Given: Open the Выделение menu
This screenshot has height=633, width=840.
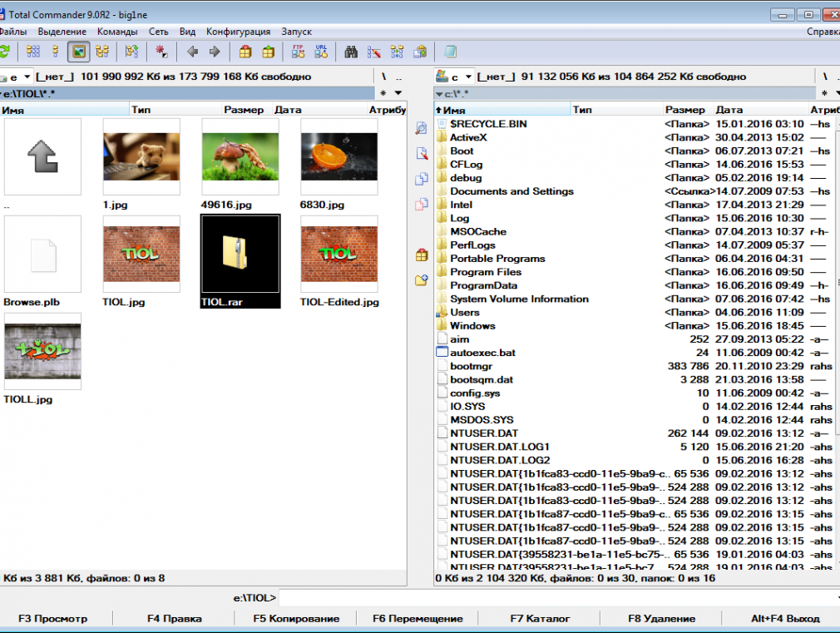Looking at the screenshot, I should point(62,32).
